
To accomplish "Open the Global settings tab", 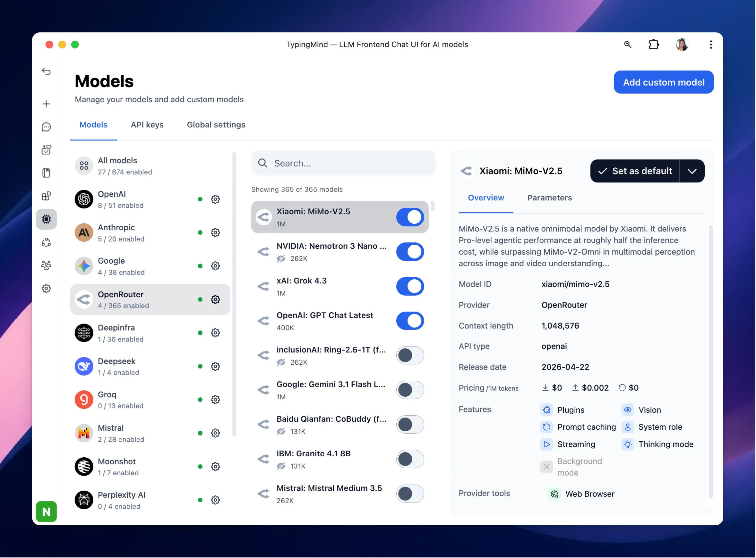I will click(x=216, y=125).
